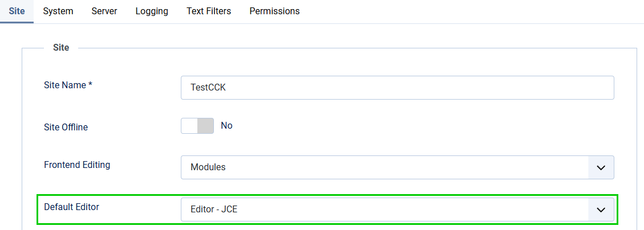Switch to the Site tab

(x=17, y=11)
